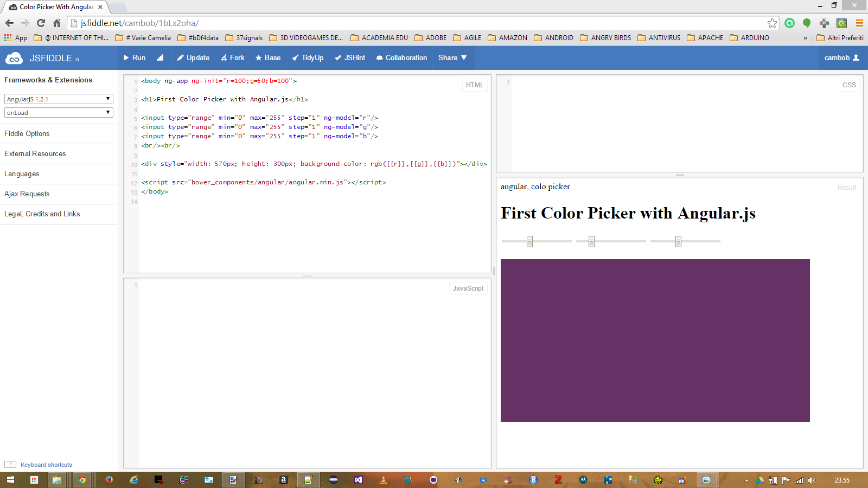Click the green circular 'a' extension icon
Image resolution: width=868 pixels, height=488 pixels.
[790, 23]
